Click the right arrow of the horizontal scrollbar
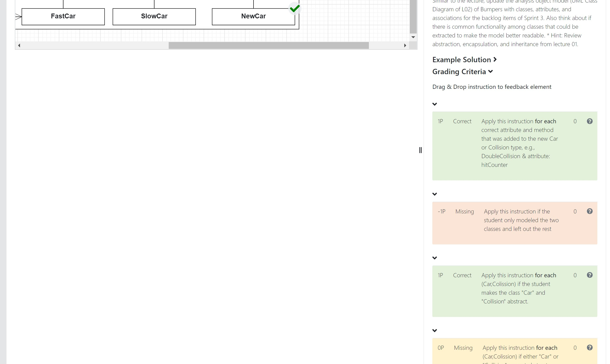Image resolution: width=610 pixels, height=364 pixels. [405, 45]
